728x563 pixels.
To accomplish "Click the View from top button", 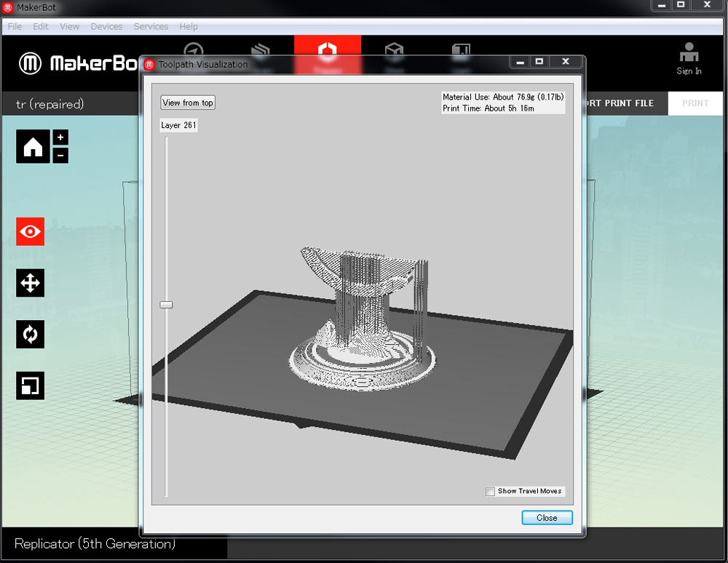I will coord(188,103).
